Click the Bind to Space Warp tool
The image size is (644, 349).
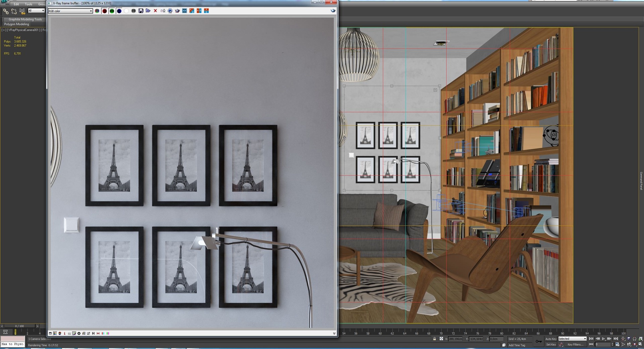[22, 11]
